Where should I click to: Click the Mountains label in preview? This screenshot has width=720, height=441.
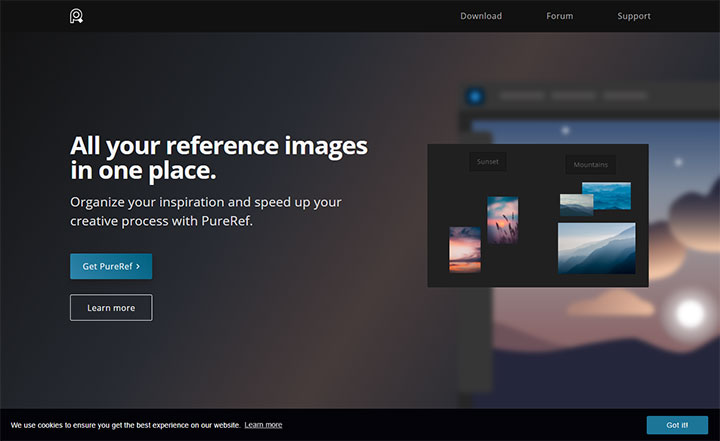pyautogui.click(x=591, y=164)
